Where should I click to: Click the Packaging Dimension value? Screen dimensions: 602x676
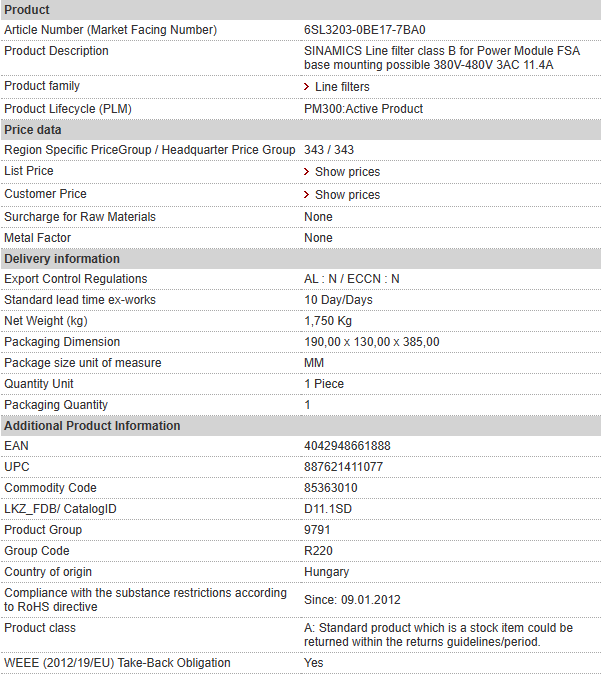point(372,342)
